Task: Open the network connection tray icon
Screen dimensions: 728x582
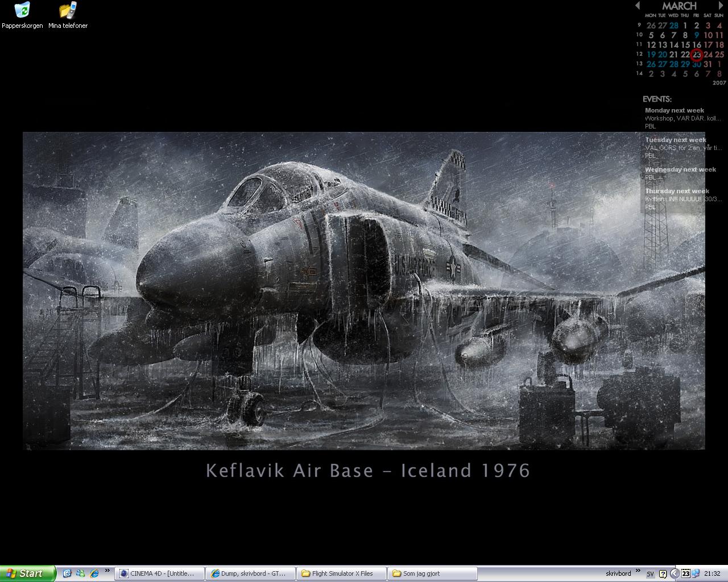Action: (x=696, y=573)
